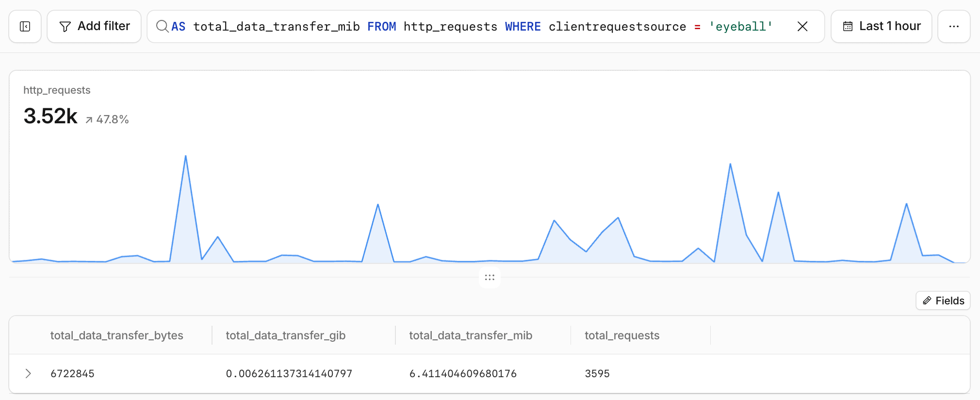Select the 6722845 bytes cell

[72, 374]
